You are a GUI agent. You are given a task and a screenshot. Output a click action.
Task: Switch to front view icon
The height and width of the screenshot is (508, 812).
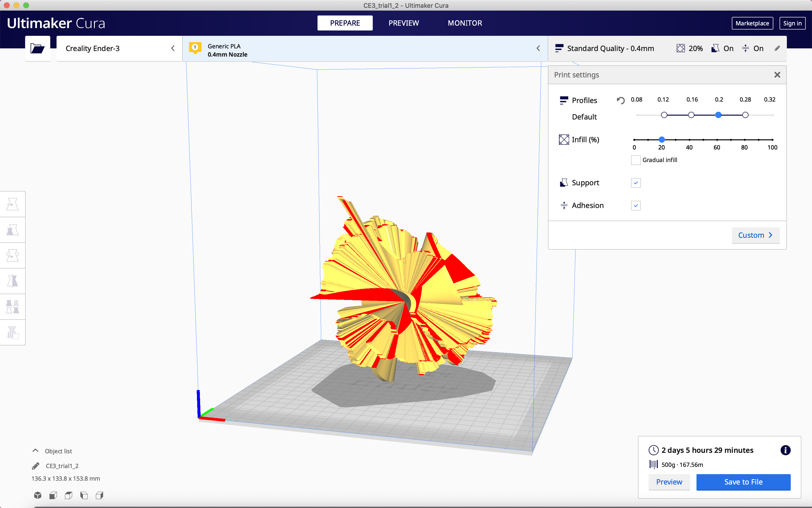point(53,495)
